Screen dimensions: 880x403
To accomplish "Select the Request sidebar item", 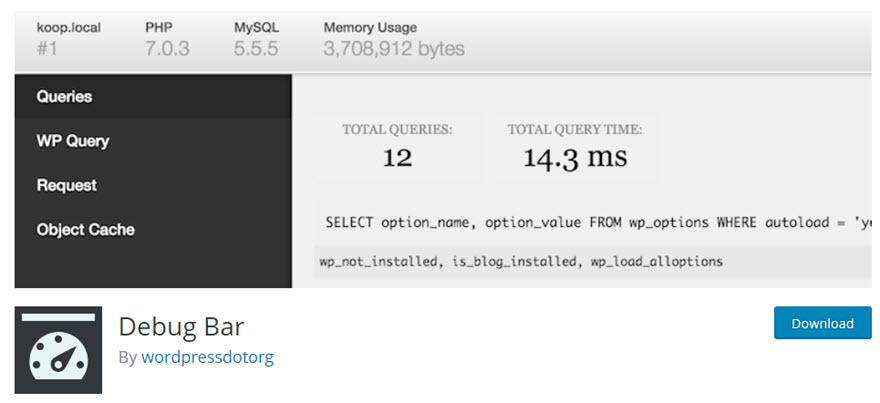I will 67,185.
